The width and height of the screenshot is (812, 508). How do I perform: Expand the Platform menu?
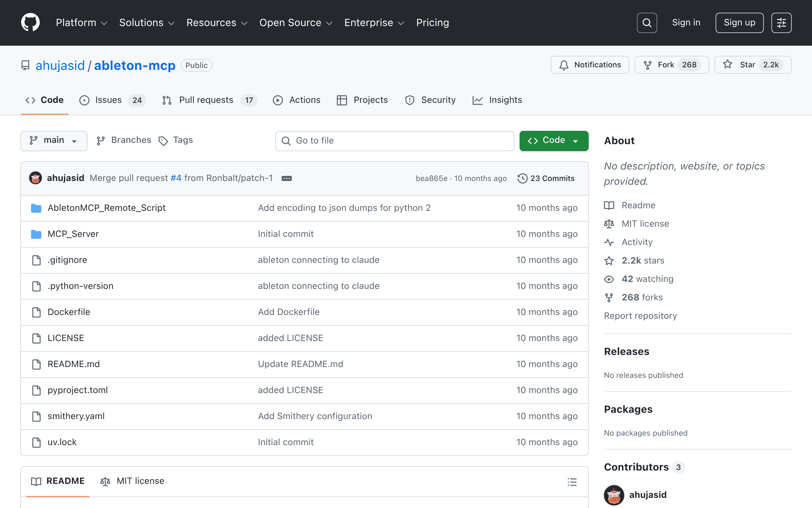(82, 23)
